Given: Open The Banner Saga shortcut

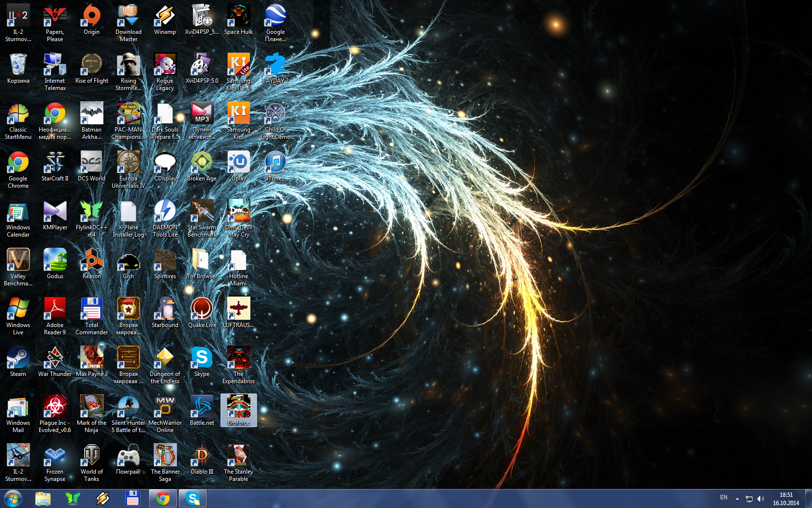Looking at the screenshot, I should (165, 463).
